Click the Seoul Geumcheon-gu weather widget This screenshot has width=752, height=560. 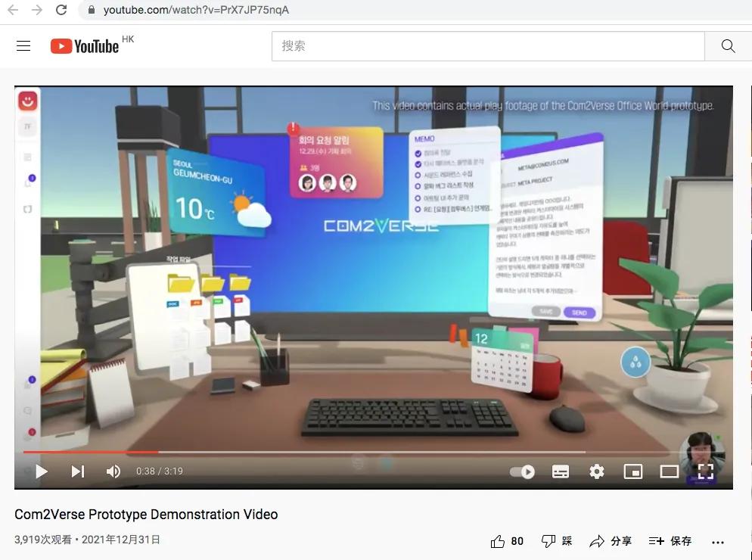[x=217, y=194]
